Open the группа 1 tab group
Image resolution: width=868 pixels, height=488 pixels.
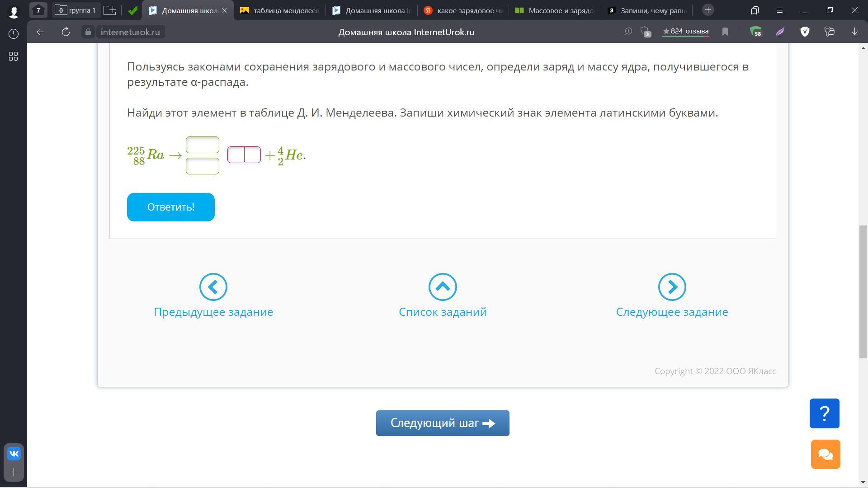(75, 10)
